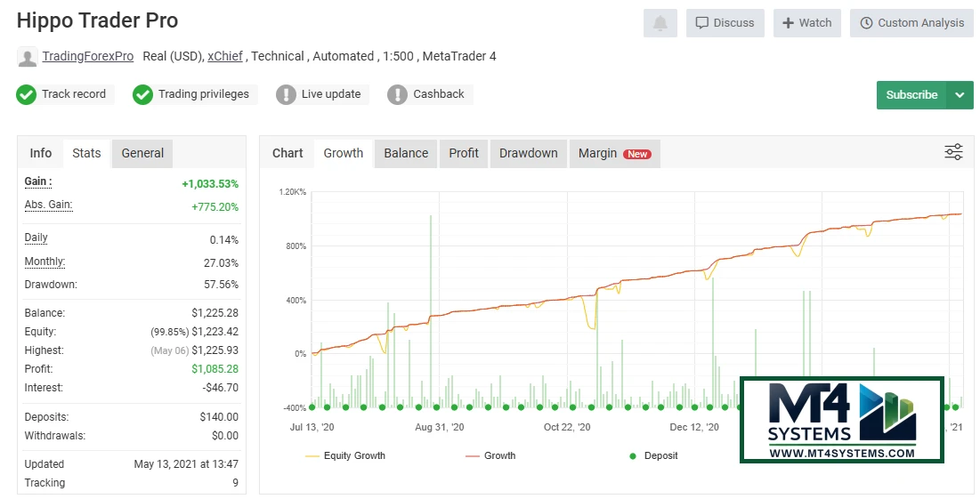Open the TradingForexPro profile link

pyautogui.click(x=88, y=56)
